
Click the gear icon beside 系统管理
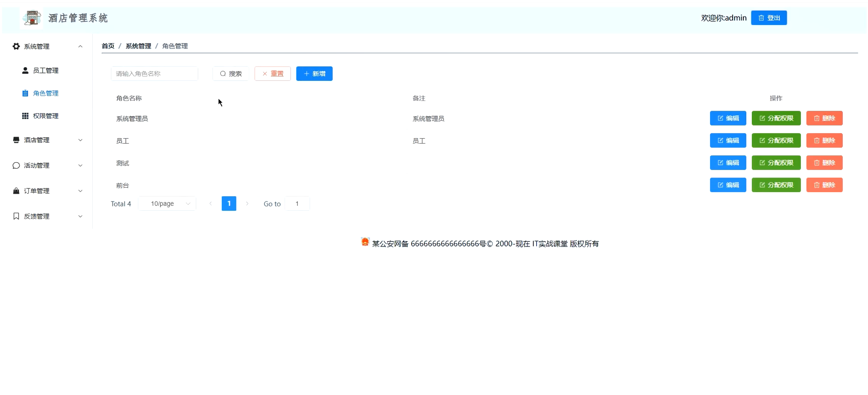[16, 46]
